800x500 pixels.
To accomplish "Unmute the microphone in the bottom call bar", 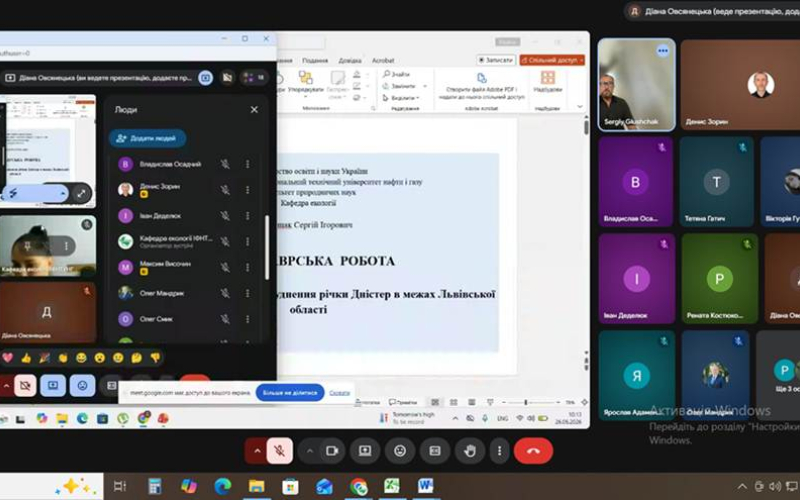I will [x=279, y=451].
